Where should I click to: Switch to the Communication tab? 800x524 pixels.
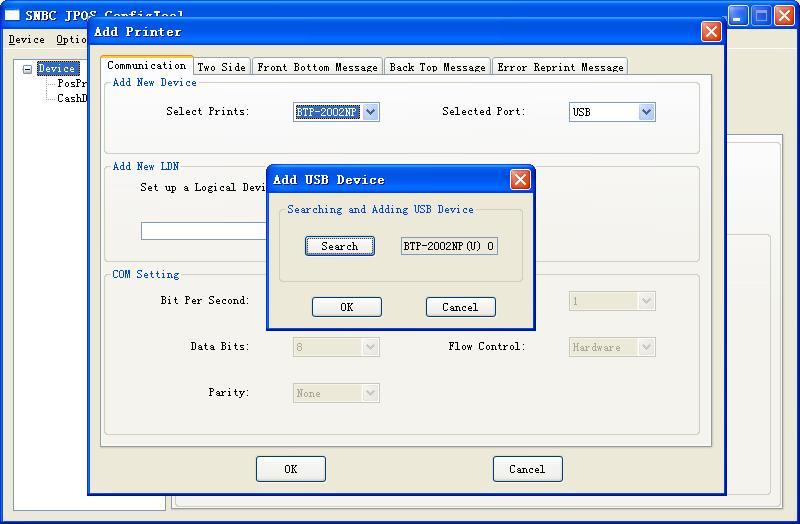[x=146, y=66]
